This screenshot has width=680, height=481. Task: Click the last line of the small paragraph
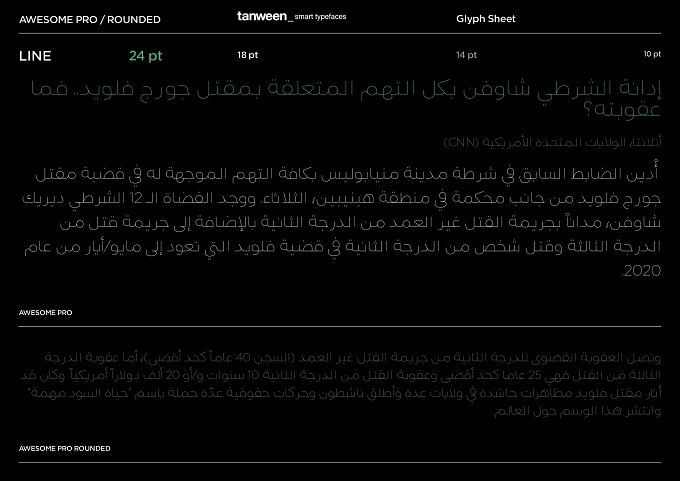pyautogui.click(x=577, y=411)
